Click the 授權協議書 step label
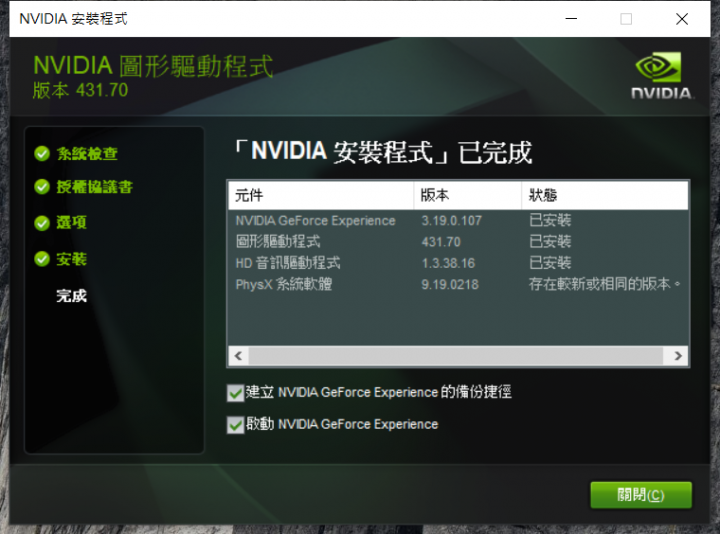720x534 pixels. coord(95,187)
